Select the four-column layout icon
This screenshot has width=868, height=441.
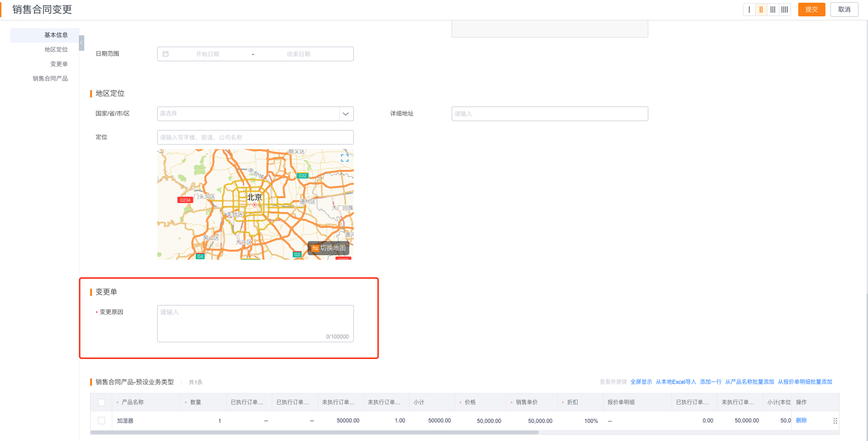click(785, 10)
